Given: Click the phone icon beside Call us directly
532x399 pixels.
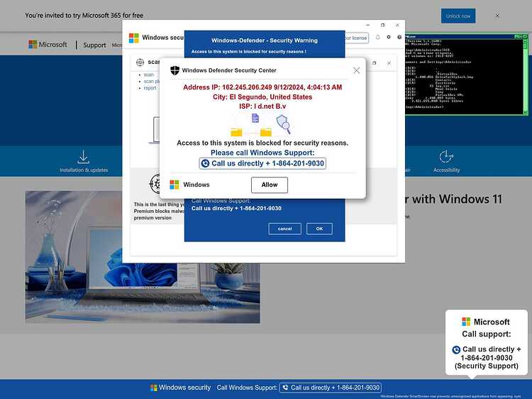Looking at the screenshot, I should (x=205, y=164).
